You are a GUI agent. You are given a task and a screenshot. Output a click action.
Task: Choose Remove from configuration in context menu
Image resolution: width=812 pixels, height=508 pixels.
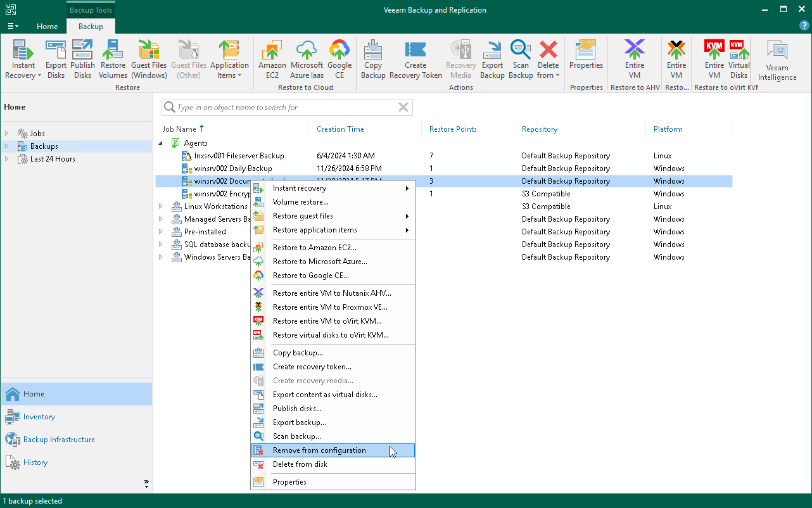point(319,450)
